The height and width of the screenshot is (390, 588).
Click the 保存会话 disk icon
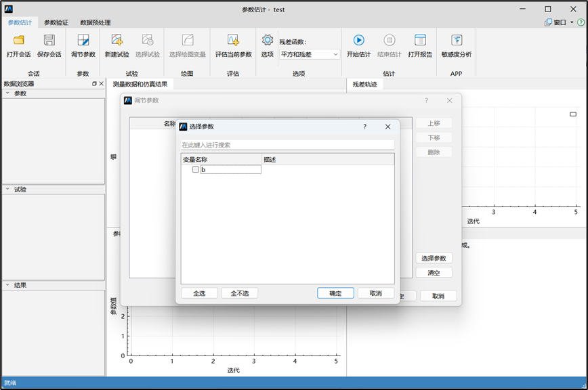(x=49, y=40)
